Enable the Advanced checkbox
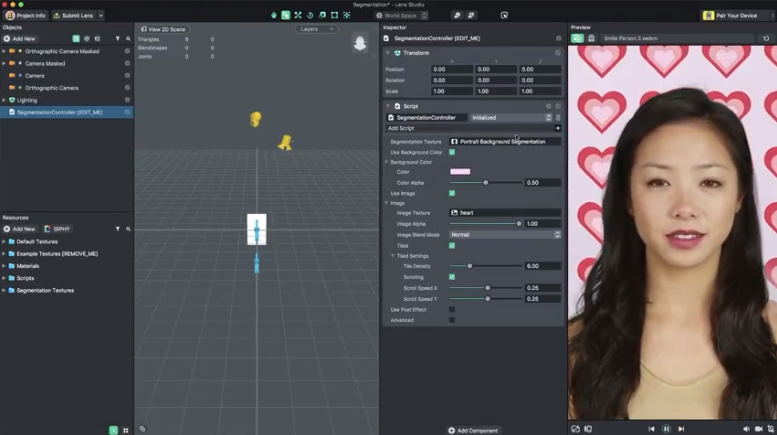 [452, 320]
